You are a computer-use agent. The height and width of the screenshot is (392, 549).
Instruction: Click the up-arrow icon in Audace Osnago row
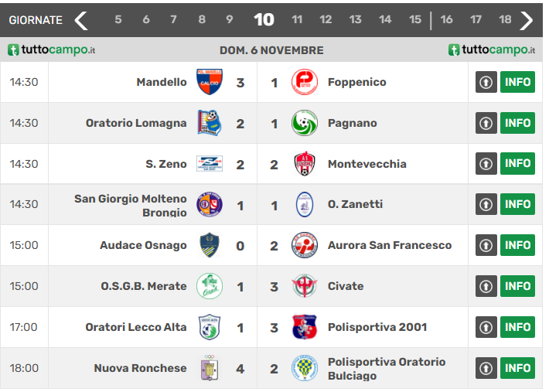click(x=486, y=245)
